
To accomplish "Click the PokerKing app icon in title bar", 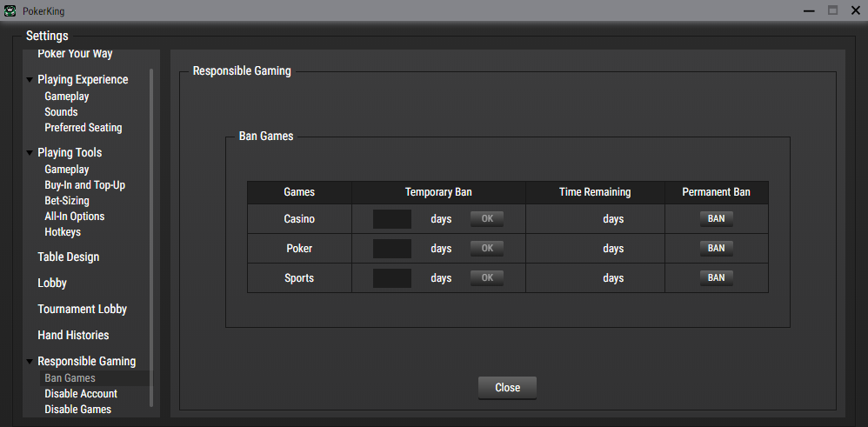I will click(10, 10).
